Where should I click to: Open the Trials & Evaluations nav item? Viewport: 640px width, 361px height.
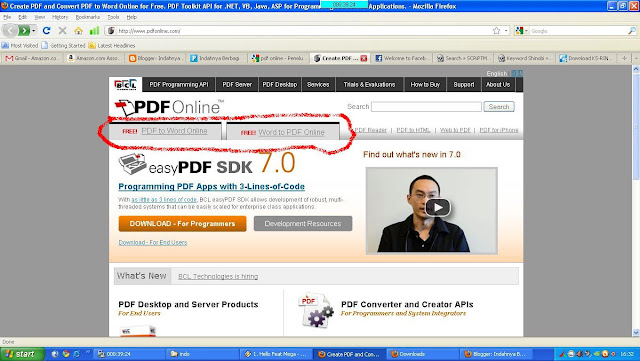[369, 85]
